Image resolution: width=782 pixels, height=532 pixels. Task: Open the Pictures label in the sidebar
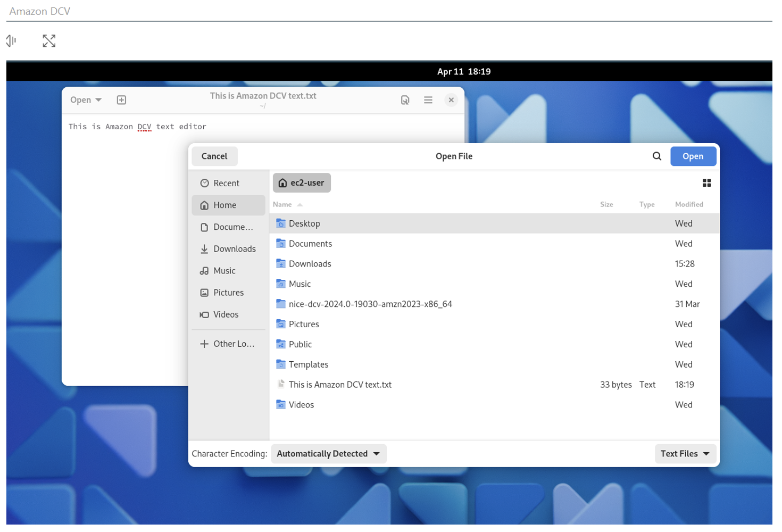[229, 293]
